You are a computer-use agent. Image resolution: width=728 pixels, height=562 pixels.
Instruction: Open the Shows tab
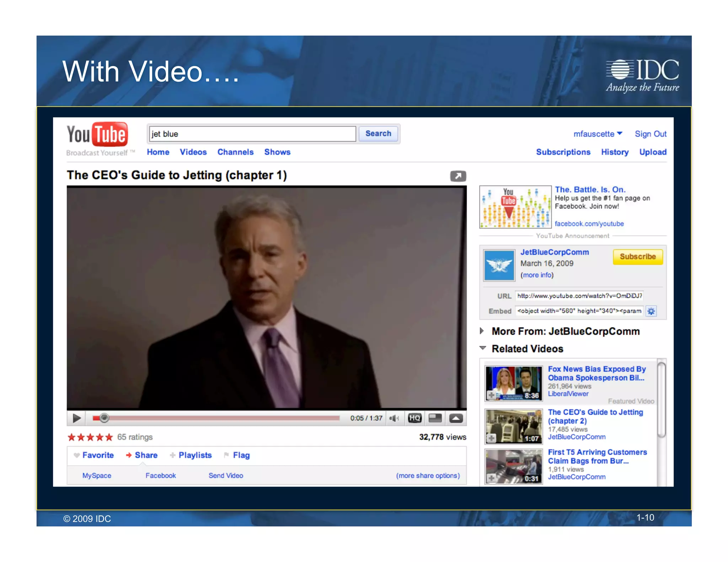(277, 152)
